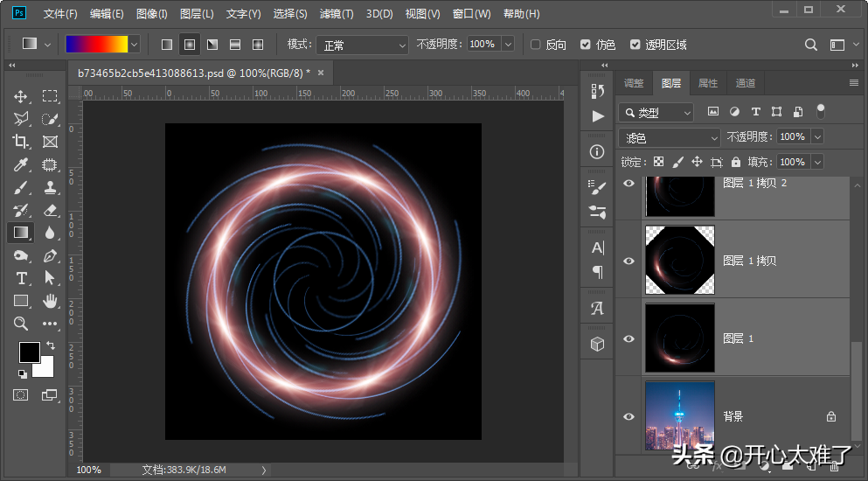868x481 pixels.
Task: Toggle the layer filter on/off switch
Action: coord(821,111)
